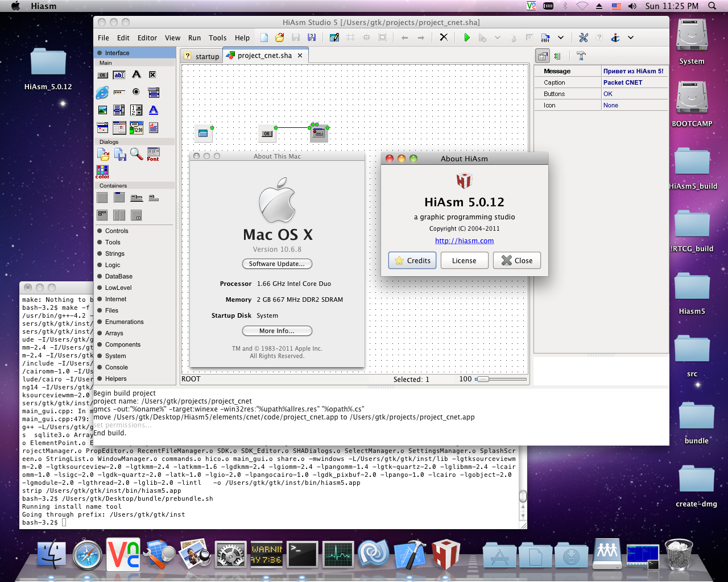Open the Tools menu

pyautogui.click(x=217, y=38)
